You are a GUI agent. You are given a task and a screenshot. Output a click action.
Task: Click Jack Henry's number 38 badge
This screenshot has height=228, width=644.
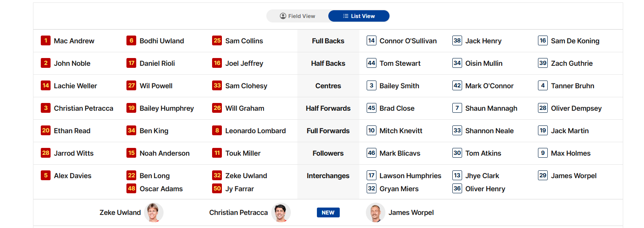click(x=457, y=40)
